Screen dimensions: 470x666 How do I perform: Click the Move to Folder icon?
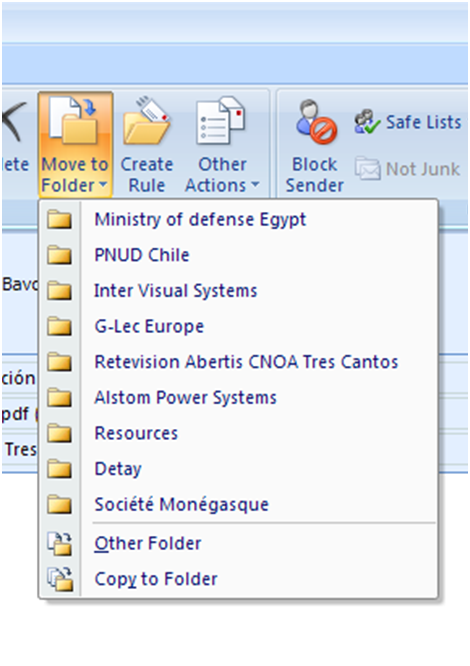(x=73, y=120)
